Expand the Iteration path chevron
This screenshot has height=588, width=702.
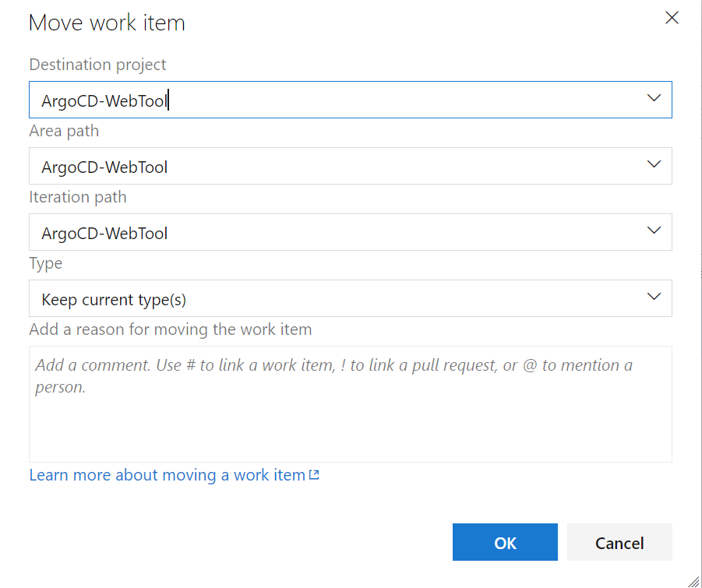pos(654,231)
